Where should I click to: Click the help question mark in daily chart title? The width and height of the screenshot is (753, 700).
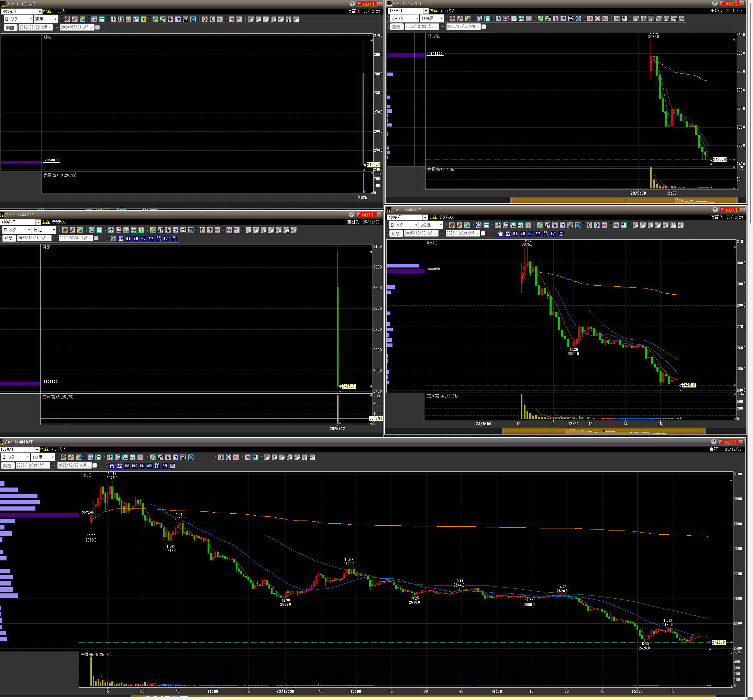point(351,215)
